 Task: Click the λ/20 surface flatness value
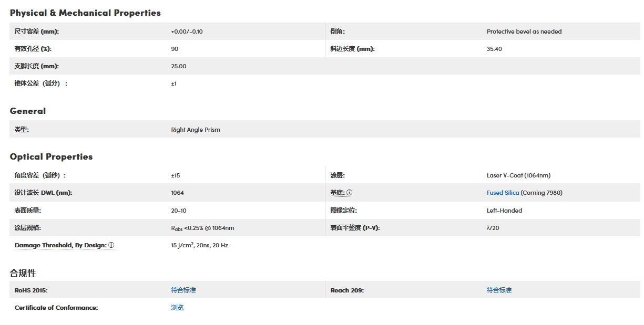click(x=494, y=228)
